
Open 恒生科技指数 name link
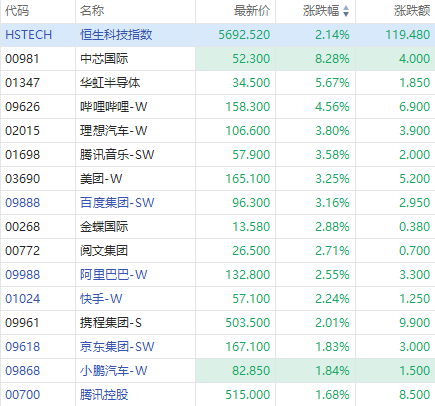point(116,35)
